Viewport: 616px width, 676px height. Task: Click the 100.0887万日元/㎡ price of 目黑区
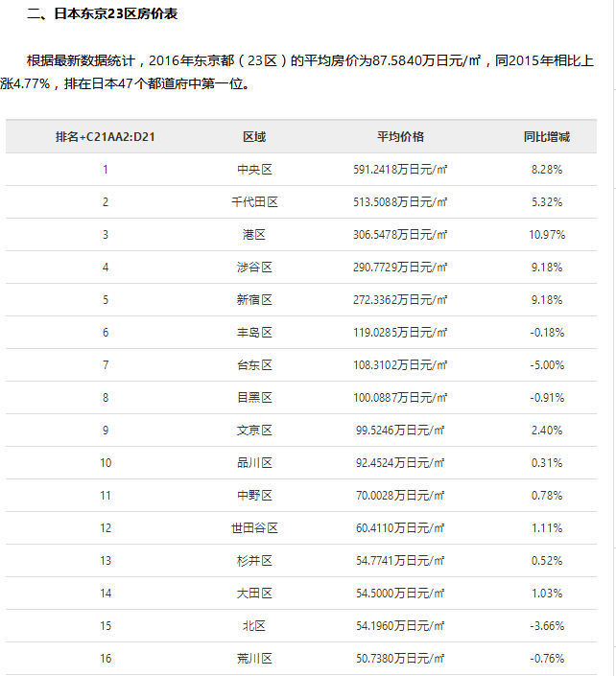(x=400, y=398)
